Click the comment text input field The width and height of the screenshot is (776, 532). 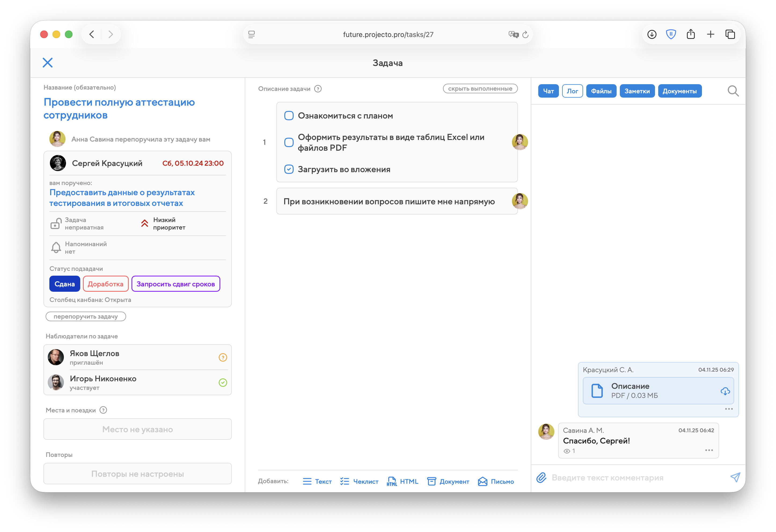point(634,478)
